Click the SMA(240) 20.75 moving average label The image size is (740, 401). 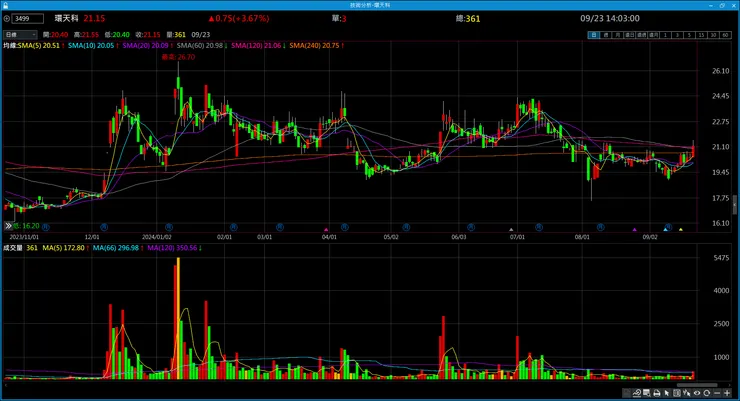tap(314, 45)
